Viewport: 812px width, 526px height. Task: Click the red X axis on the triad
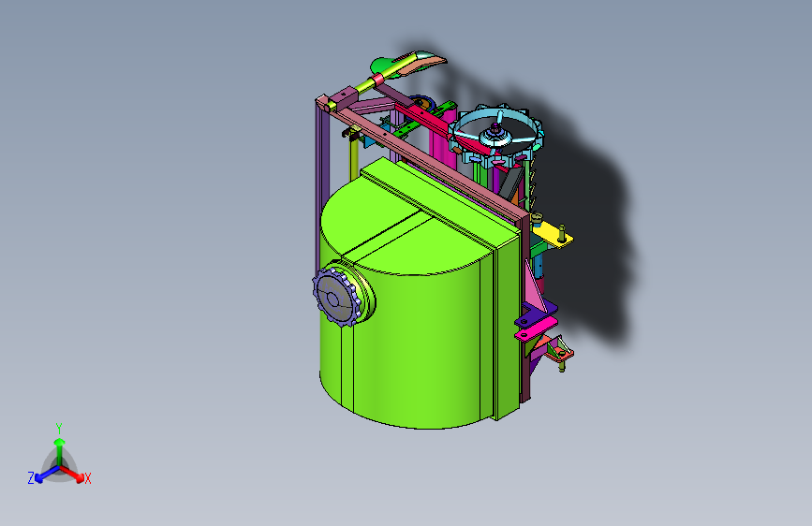72,474
